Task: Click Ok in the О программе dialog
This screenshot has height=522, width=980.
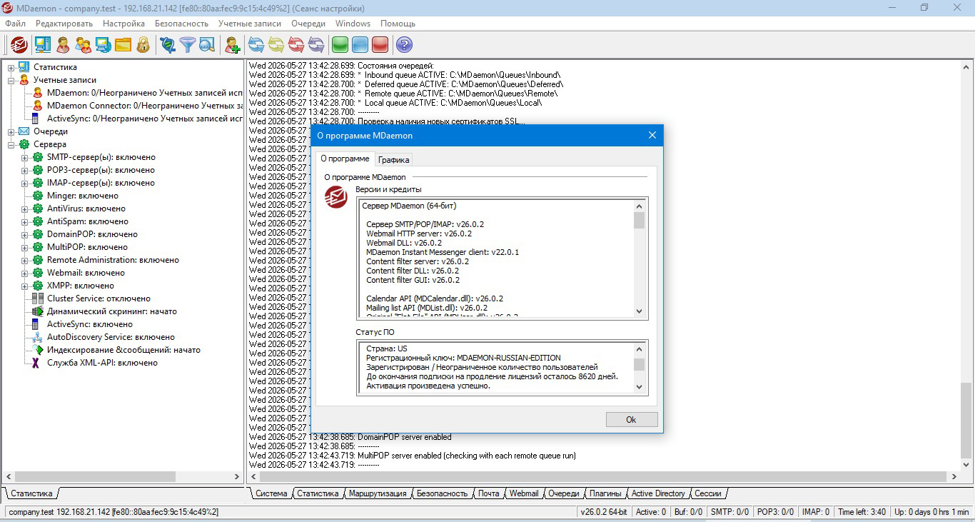Action: 631,420
